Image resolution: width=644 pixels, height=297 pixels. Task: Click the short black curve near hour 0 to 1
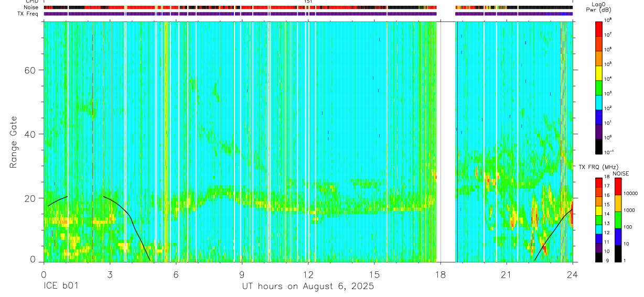click(57, 201)
